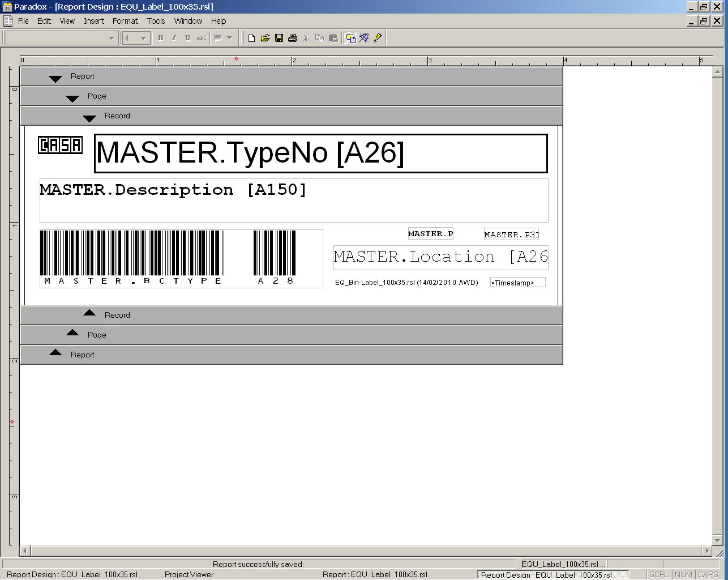This screenshot has width=728, height=580.
Task: Click the horizontal scrollbar left arrow
Action: point(25,551)
